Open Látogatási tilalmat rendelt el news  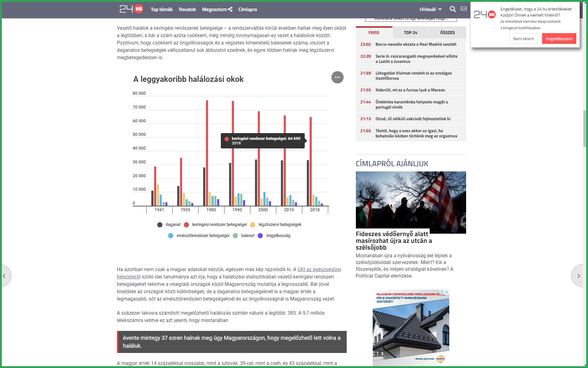click(413, 75)
